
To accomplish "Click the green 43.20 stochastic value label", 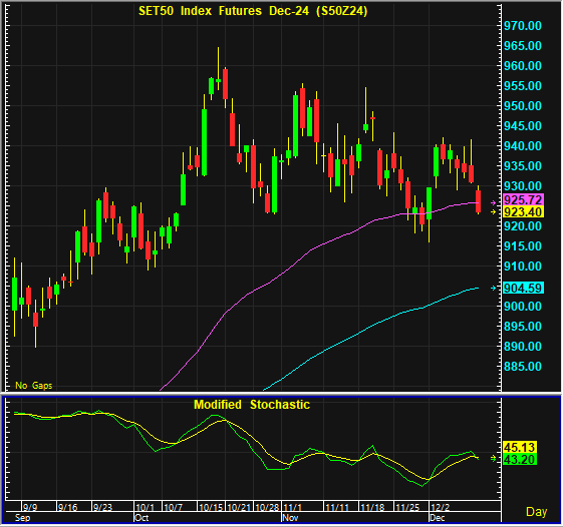I will (x=520, y=459).
